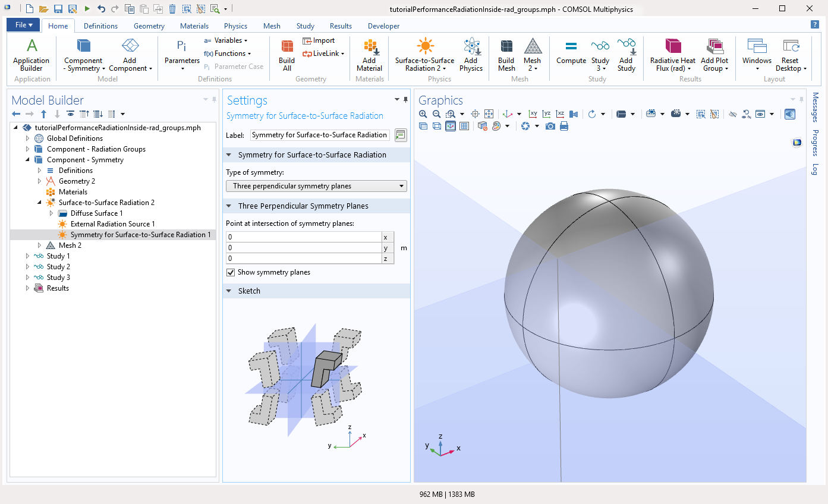Open the File menu
The height and width of the screenshot is (504, 828).
pyautogui.click(x=24, y=25)
